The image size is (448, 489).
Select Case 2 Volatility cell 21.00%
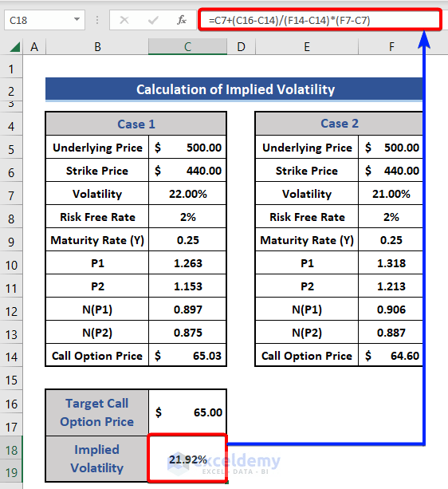391,194
